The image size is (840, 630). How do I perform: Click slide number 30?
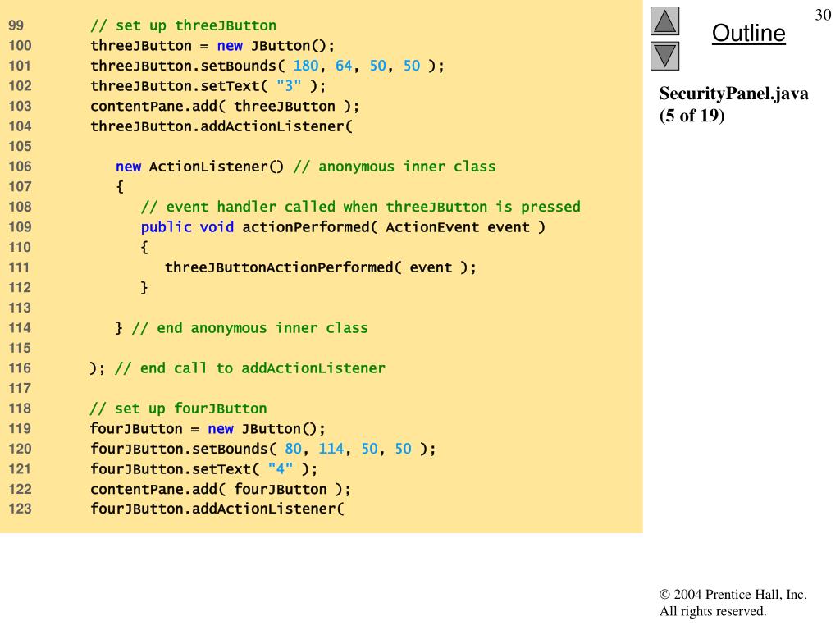823,15
